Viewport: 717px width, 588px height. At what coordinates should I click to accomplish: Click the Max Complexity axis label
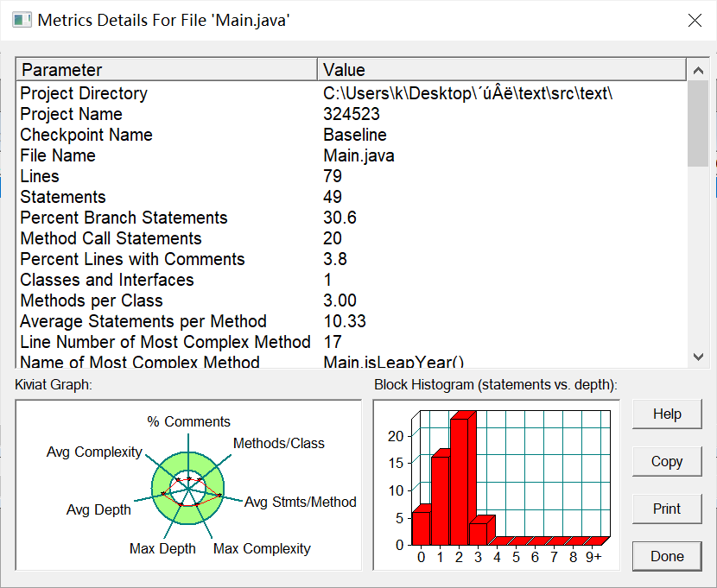pyautogui.click(x=262, y=548)
